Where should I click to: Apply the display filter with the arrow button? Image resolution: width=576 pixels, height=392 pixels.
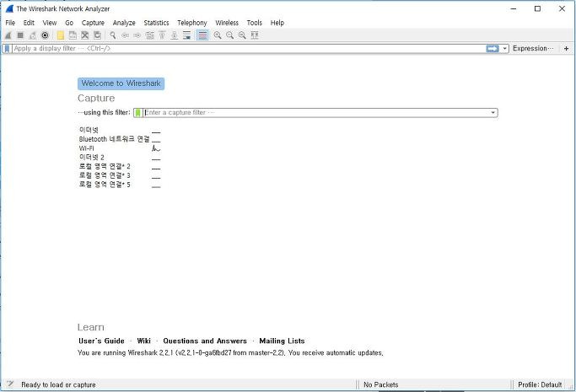(493, 48)
